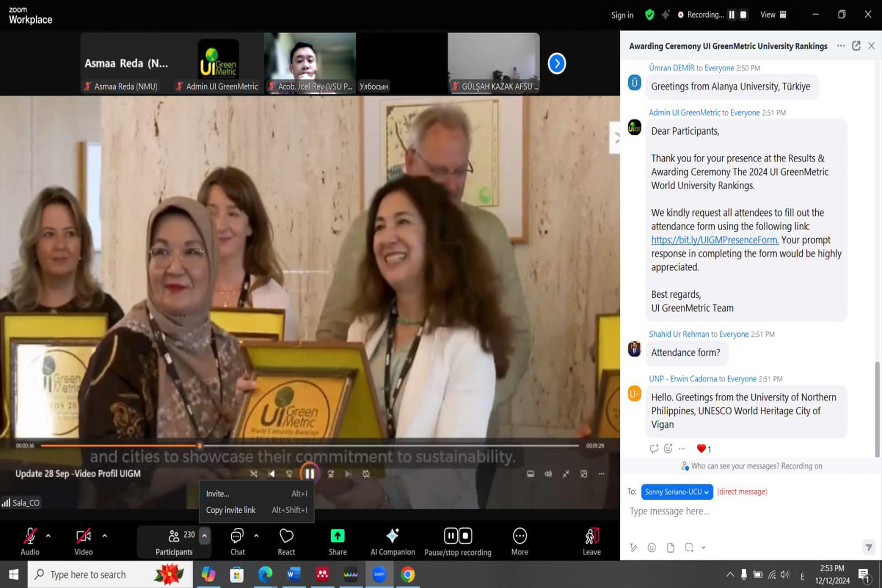Add emoji reaction to Erwin Cadorna's message
882x588 pixels.
tap(668, 449)
